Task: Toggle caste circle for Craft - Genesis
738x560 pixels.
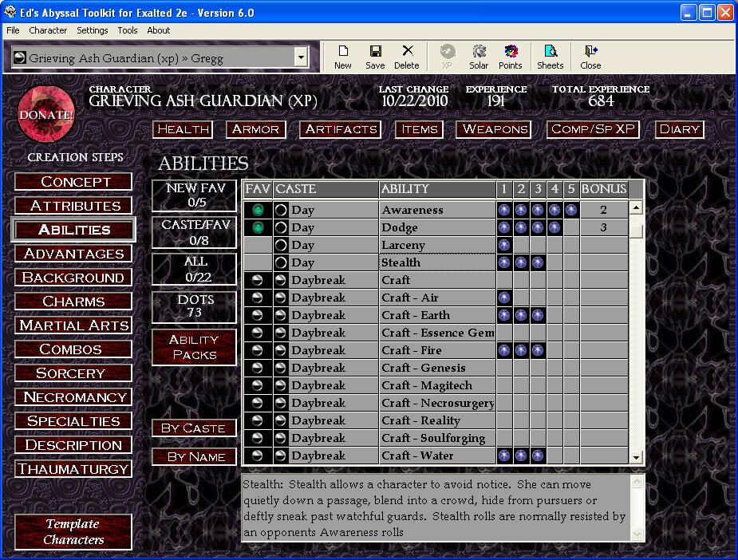Action: pos(281,368)
